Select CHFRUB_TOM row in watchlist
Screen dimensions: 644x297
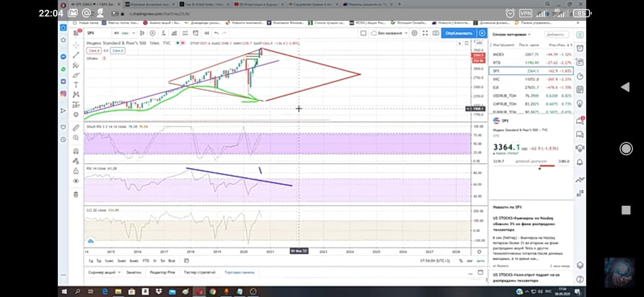(532, 104)
